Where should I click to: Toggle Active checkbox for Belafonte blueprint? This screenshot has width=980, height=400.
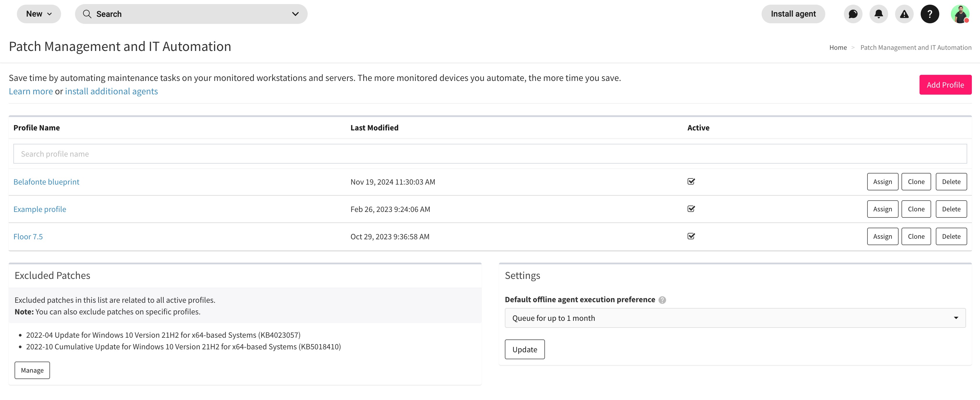coord(691,181)
